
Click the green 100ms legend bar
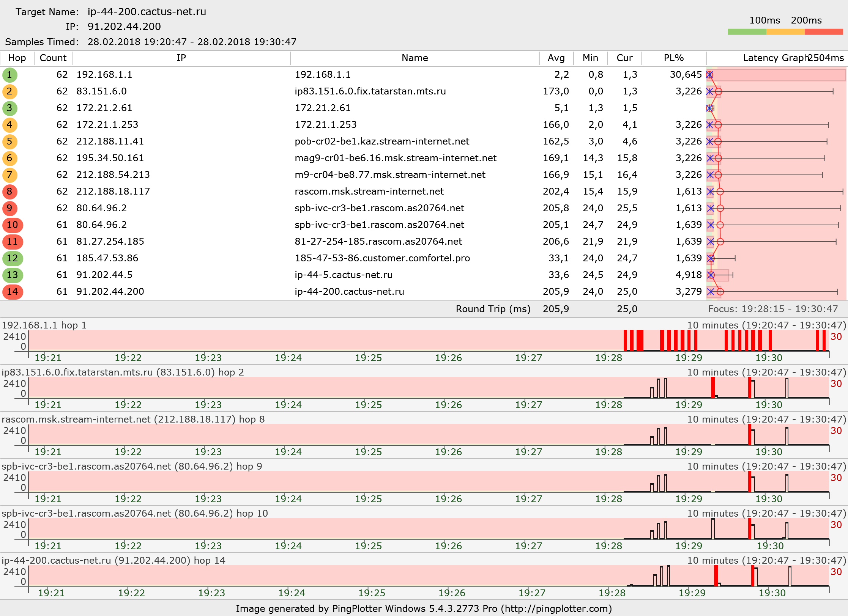pyautogui.click(x=747, y=32)
